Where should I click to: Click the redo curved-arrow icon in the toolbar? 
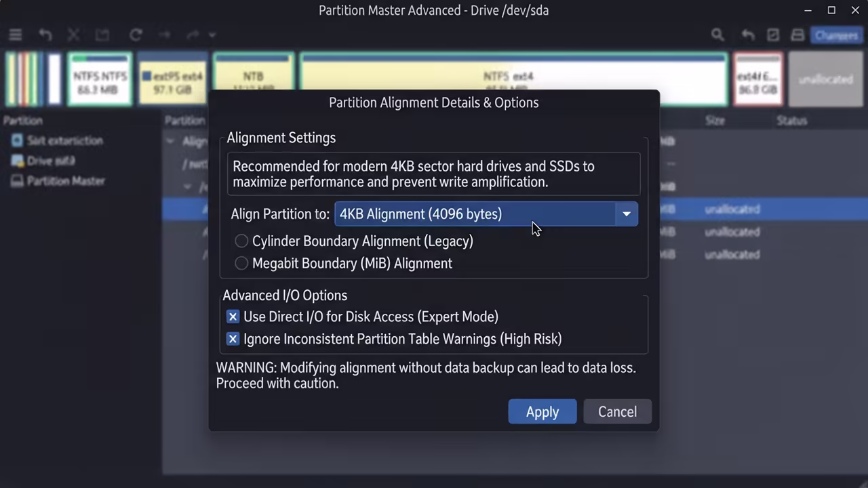point(193,35)
